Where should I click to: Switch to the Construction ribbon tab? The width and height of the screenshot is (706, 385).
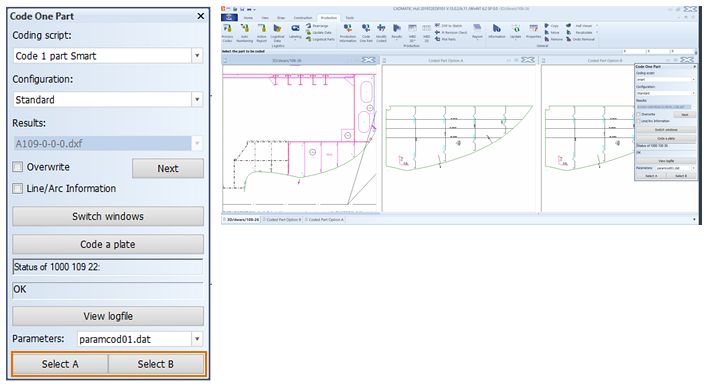(303, 18)
